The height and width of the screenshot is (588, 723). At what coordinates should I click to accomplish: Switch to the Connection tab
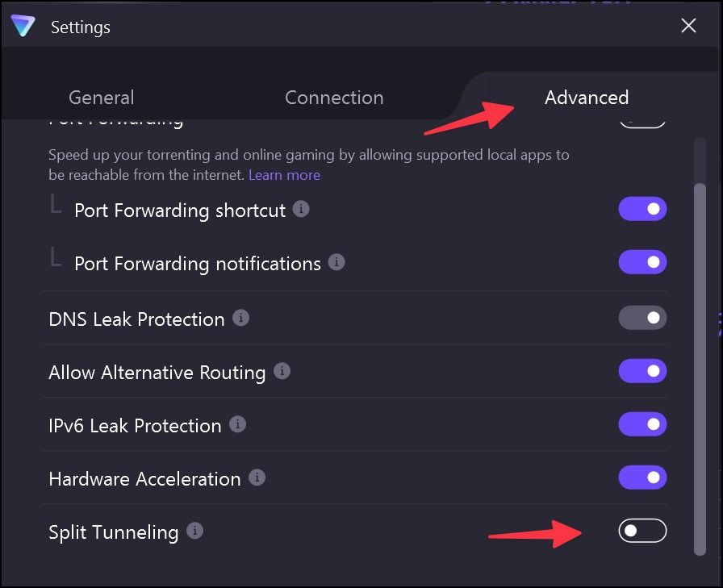coord(334,97)
